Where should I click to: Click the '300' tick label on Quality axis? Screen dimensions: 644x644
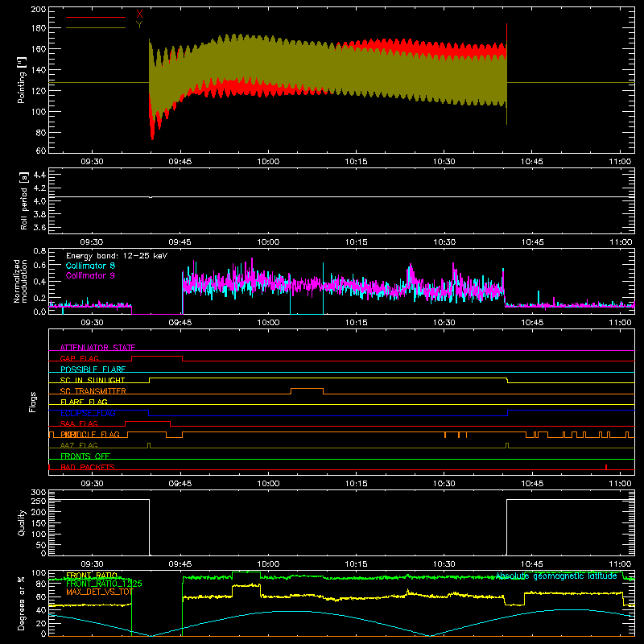click(x=39, y=493)
